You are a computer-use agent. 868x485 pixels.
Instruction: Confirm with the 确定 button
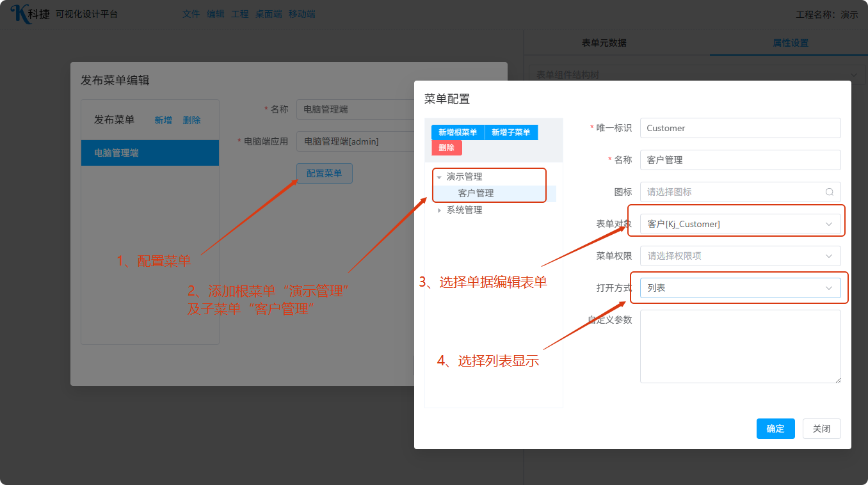click(x=775, y=429)
